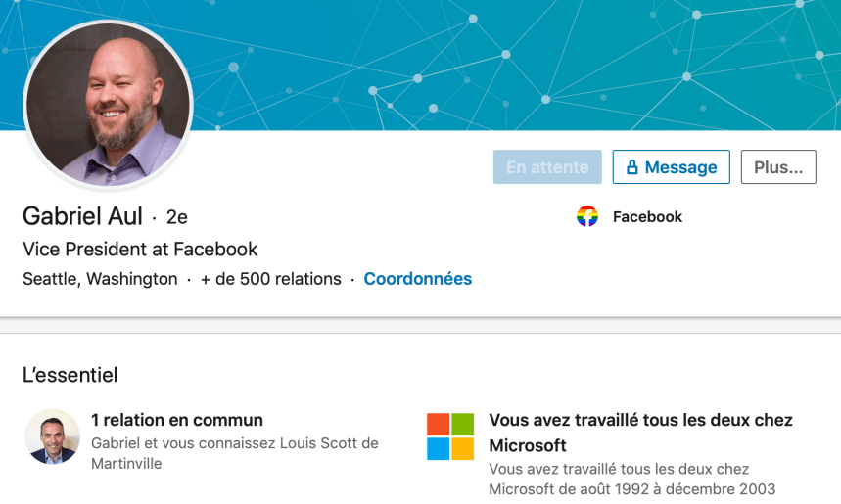
Task: Open the mutual connection's small avatar
Action: [52, 436]
